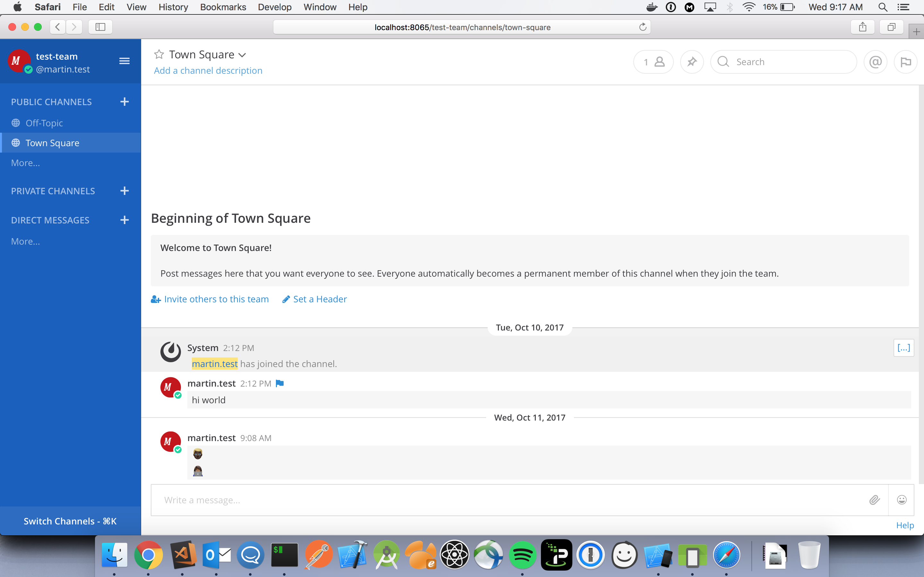
Task: View channel members count icon
Action: click(x=654, y=62)
